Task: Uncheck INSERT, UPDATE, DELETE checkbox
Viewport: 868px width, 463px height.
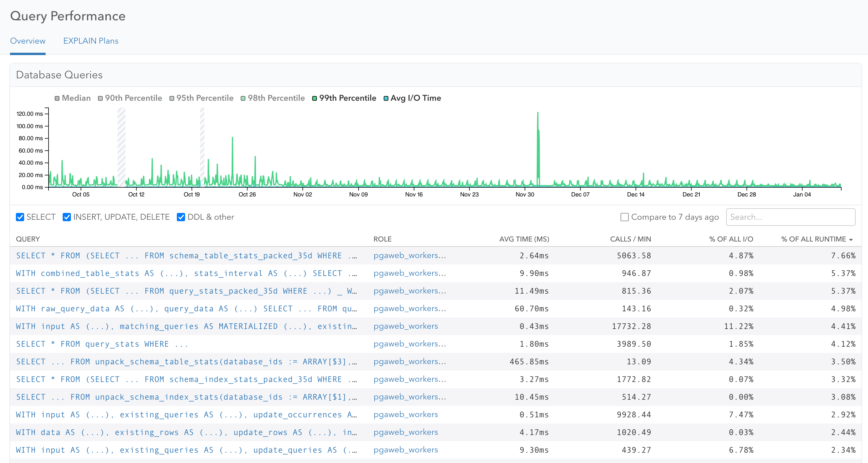Action: tap(67, 217)
